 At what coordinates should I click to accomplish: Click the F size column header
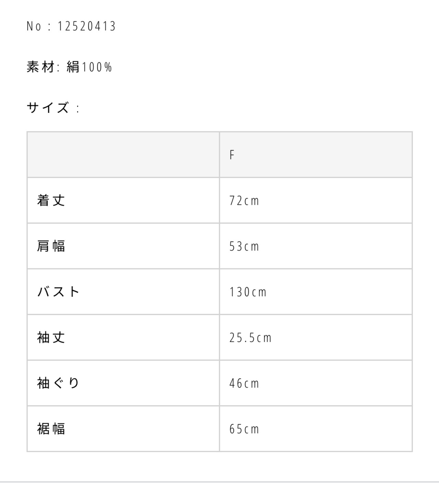232,155
